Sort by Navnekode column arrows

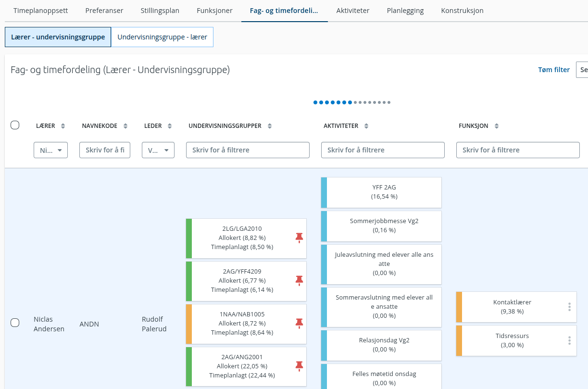[125, 126]
